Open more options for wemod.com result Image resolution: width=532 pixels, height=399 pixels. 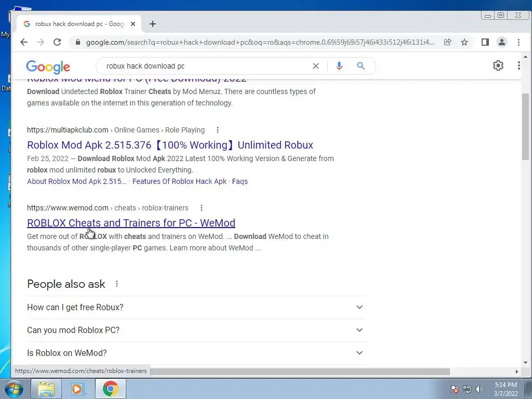pos(201,208)
